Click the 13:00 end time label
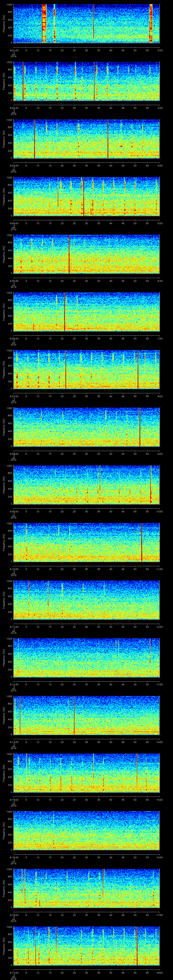The width and height of the screenshot is (173, 980). pyautogui.click(x=159, y=684)
